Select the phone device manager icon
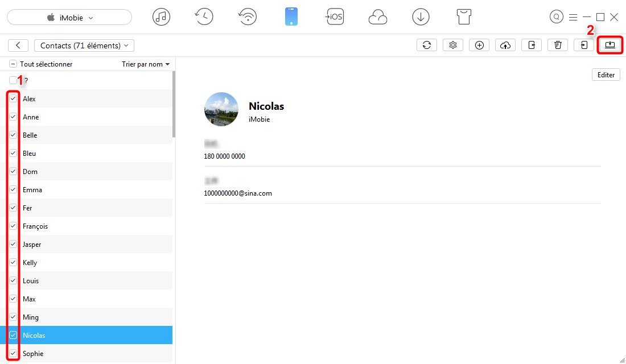The height and width of the screenshot is (364, 626). pyautogui.click(x=291, y=16)
